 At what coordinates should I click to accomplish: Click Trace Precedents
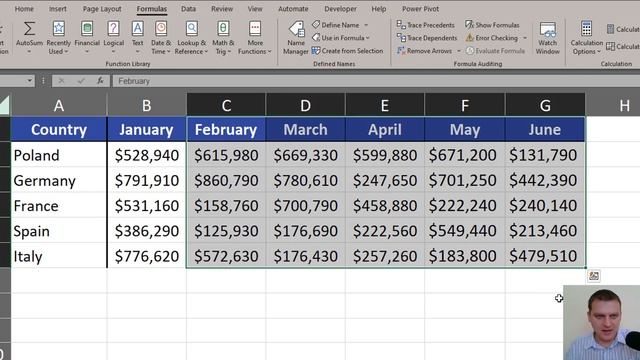click(x=425, y=25)
